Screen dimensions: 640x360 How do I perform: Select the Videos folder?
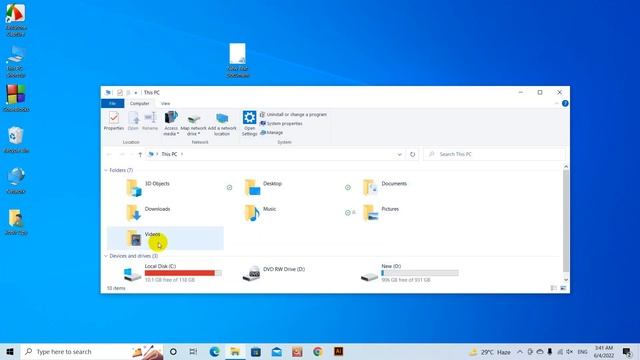pyautogui.click(x=165, y=238)
